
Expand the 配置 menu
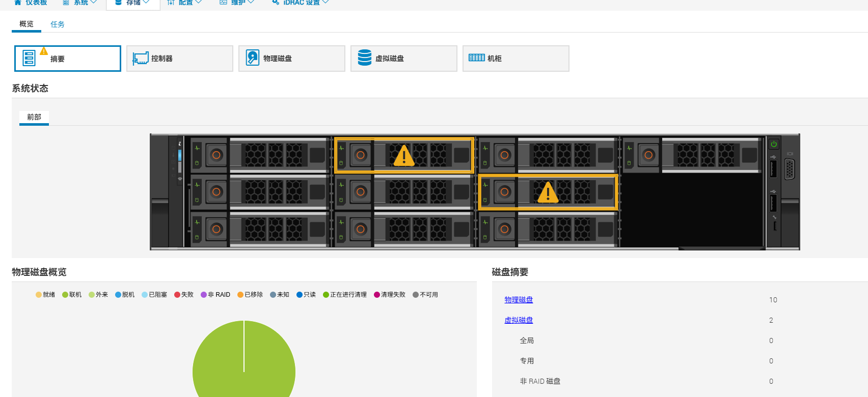point(185,3)
